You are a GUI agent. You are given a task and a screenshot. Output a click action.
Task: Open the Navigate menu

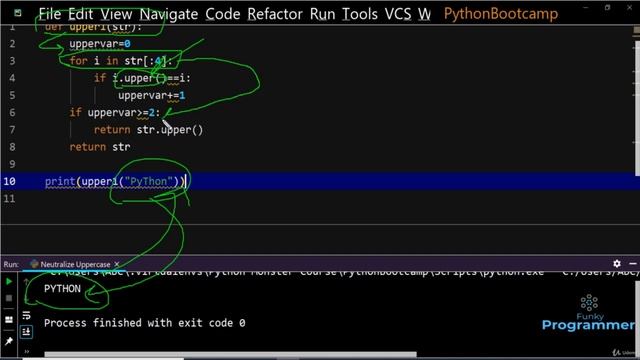[169, 14]
